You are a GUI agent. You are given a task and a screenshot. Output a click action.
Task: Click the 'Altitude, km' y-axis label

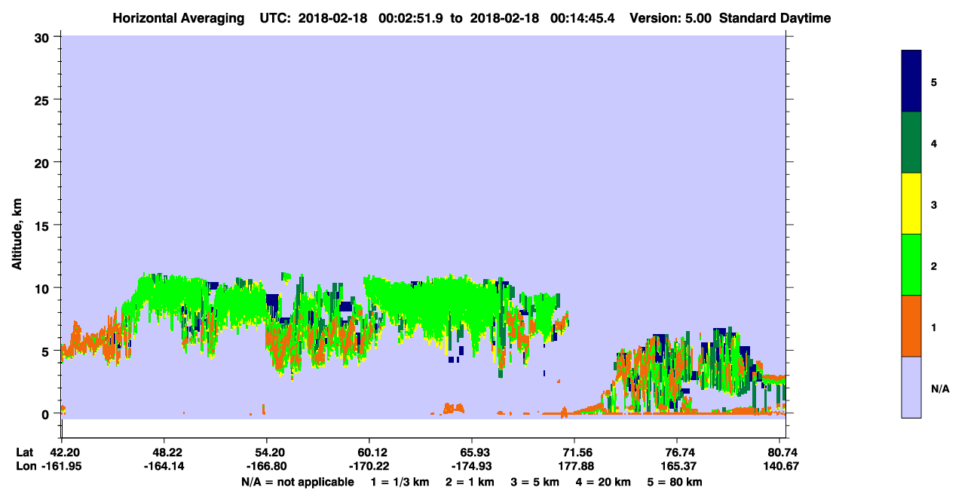point(17,235)
